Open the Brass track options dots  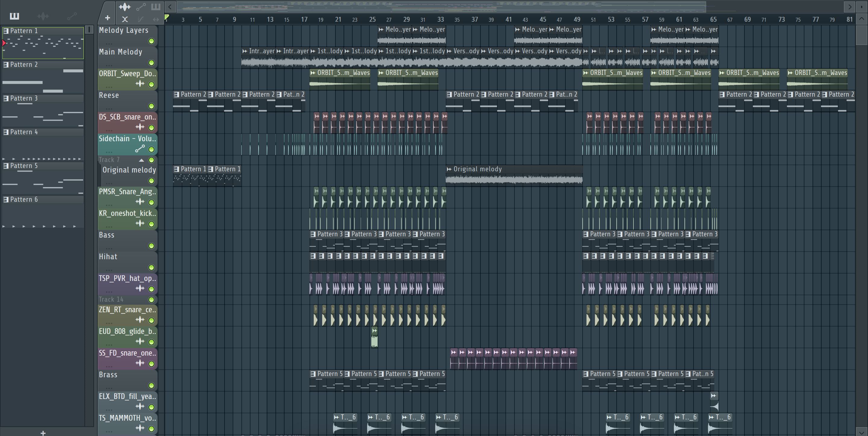point(109,388)
